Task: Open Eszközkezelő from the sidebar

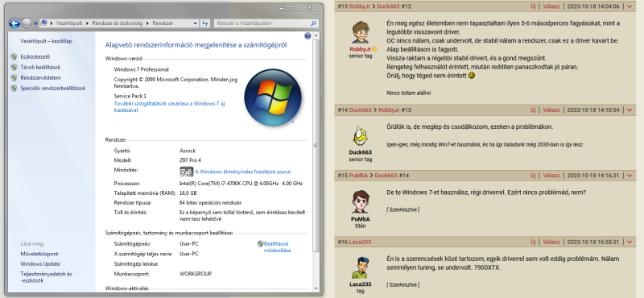Action: click(35, 56)
